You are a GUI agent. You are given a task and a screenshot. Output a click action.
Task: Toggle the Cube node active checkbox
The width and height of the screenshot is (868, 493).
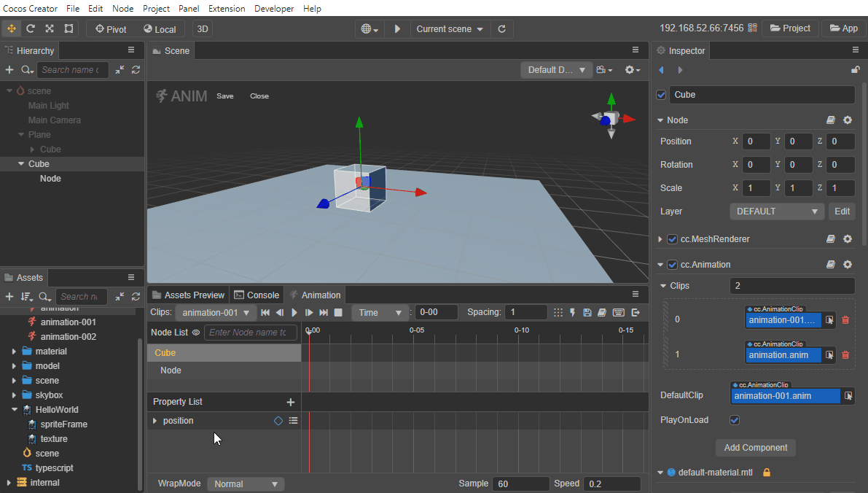[661, 95]
